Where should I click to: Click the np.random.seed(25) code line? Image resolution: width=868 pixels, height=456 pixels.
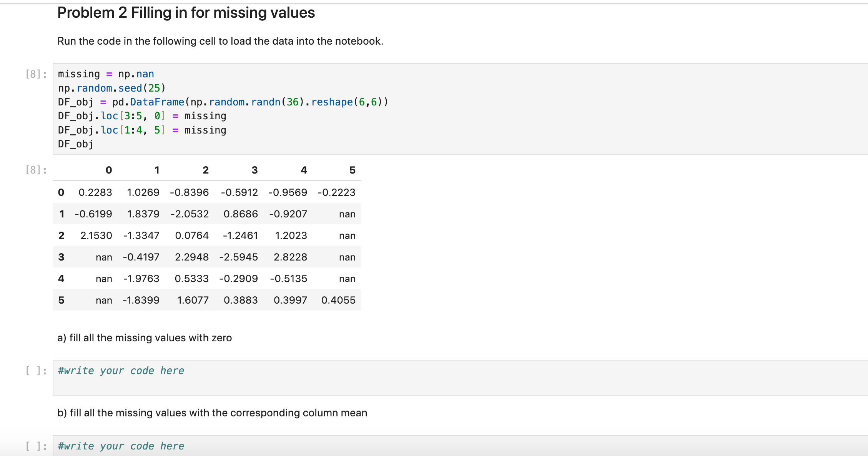112,88
